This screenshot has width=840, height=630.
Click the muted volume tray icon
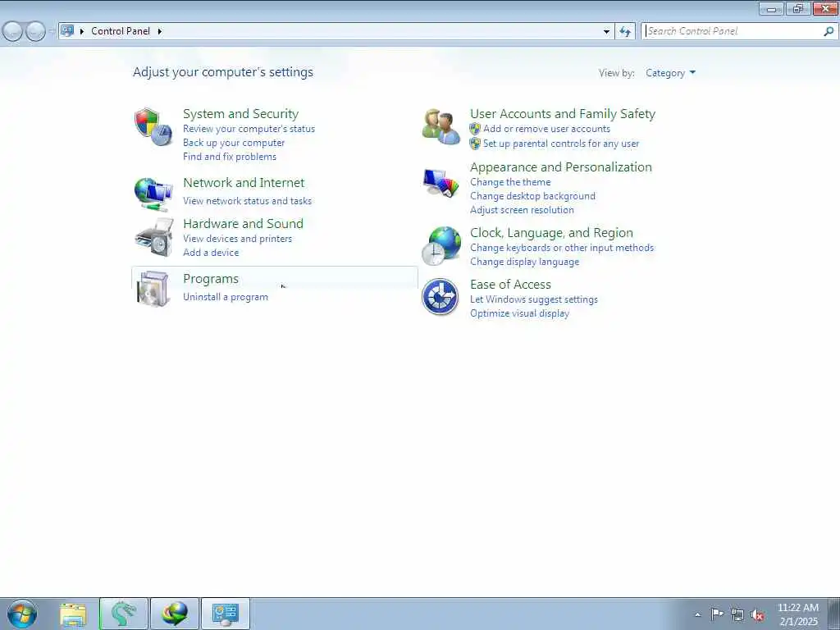pos(757,614)
